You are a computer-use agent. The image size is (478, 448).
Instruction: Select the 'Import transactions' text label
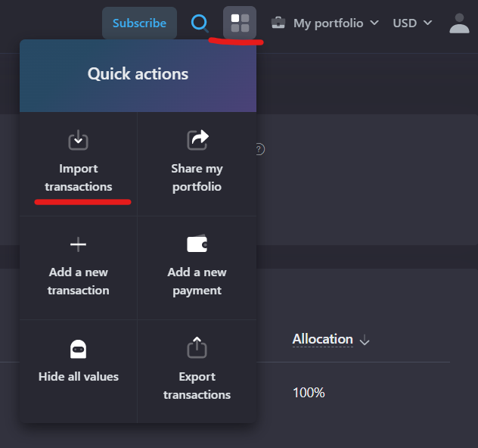(78, 177)
